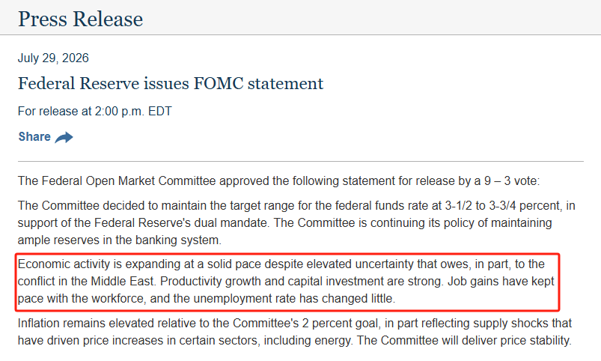The width and height of the screenshot is (601, 361).
Task: Click the words Middle East
Action: [x=123, y=281]
